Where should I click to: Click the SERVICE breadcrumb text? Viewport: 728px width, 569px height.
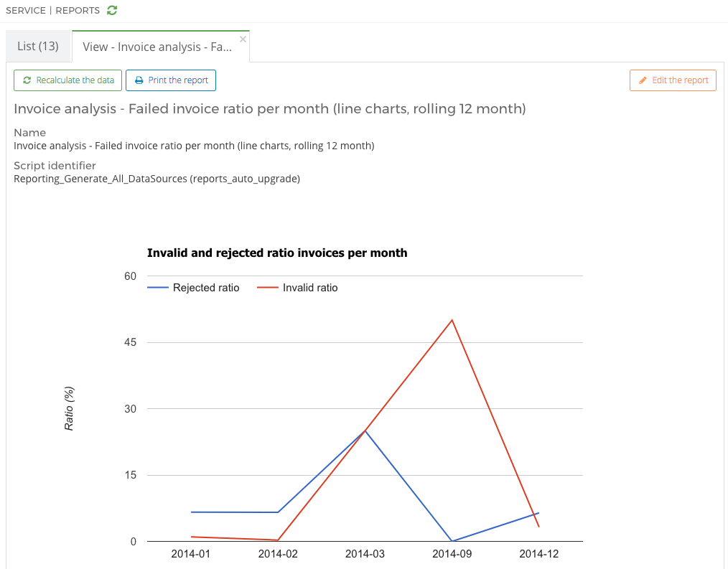[x=25, y=11]
